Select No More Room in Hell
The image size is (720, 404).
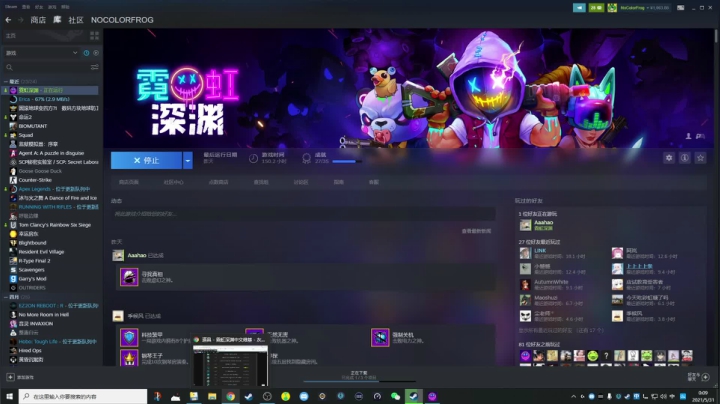pos(43,315)
